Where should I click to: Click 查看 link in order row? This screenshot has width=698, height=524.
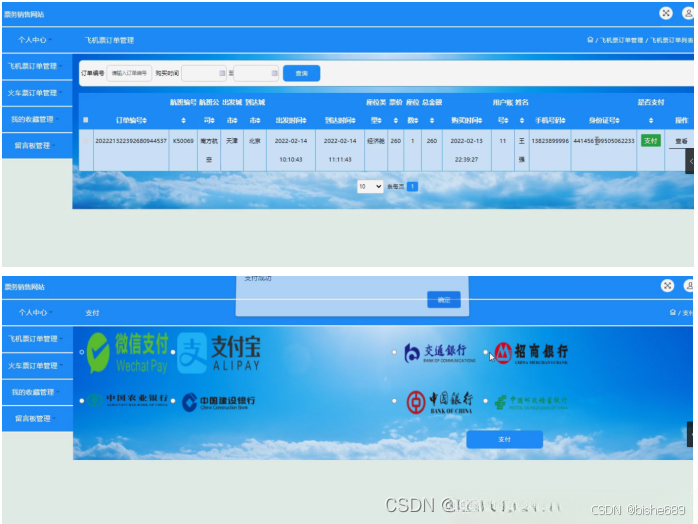(681, 141)
